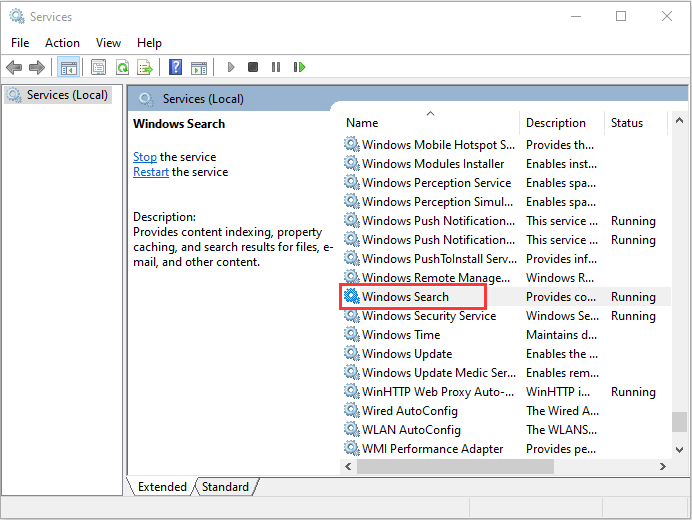Select Windows Perception Service name
The width and height of the screenshot is (692, 520).
point(436,183)
